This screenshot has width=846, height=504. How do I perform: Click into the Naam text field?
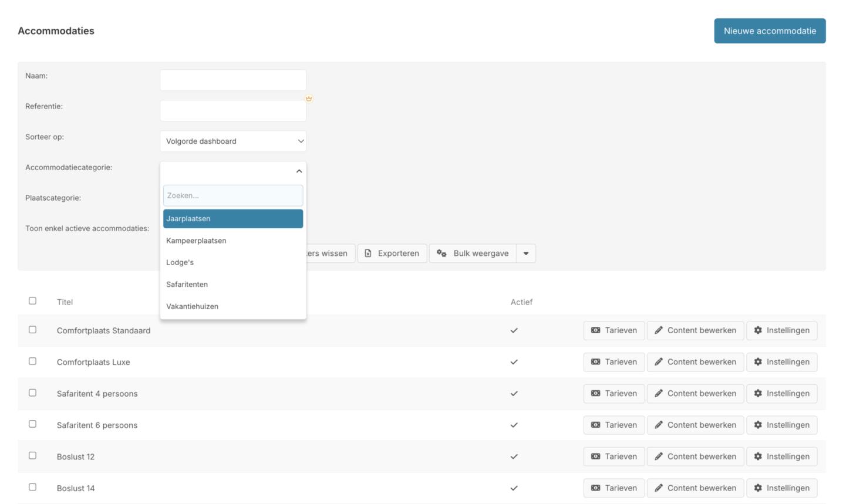[x=232, y=80]
